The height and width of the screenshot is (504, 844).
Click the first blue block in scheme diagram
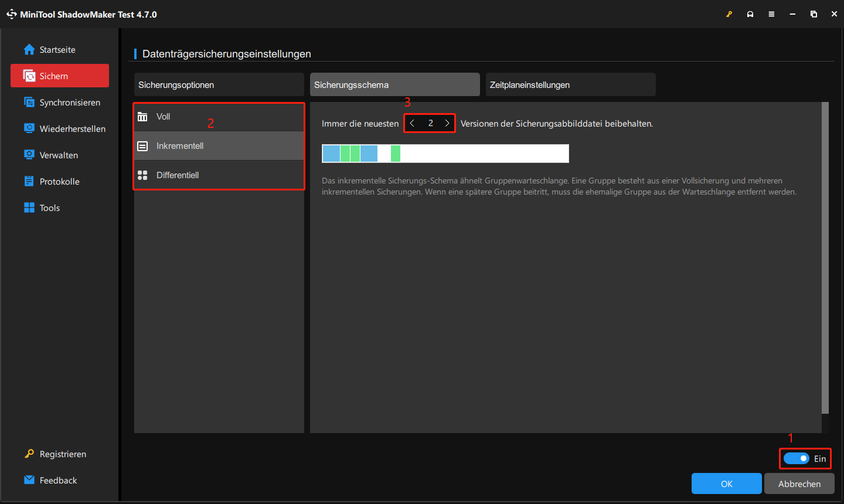(x=331, y=154)
